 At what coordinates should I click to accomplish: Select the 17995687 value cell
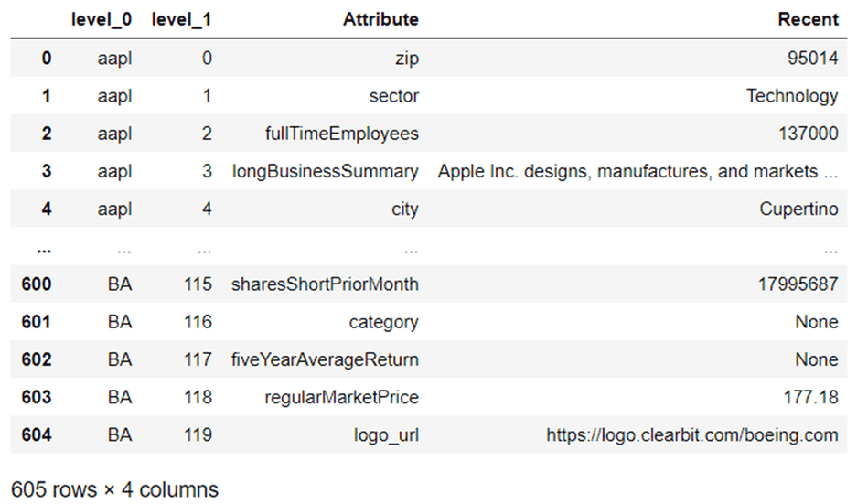798,284
